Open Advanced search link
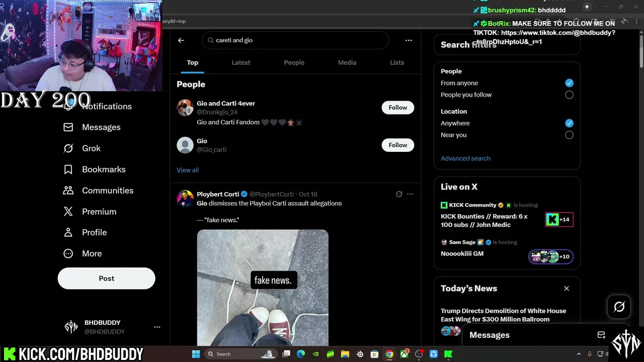The height and width of the screenshot is (362, 644). (x=465, y=158)
